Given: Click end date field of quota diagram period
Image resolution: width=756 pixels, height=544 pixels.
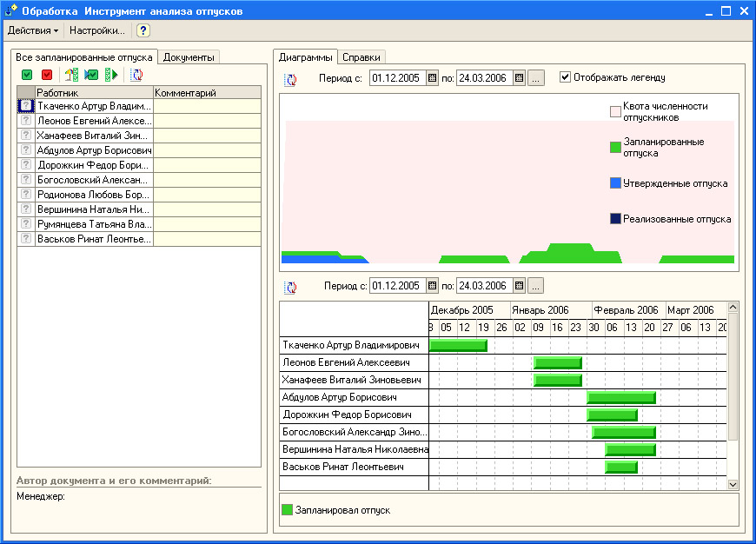Looking at the screenshot, I should [x=485, y=77].
